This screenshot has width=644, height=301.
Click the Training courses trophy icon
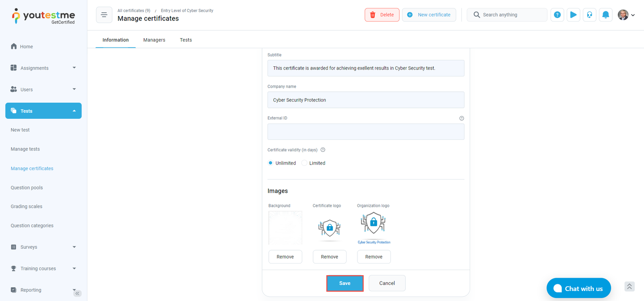14,268
